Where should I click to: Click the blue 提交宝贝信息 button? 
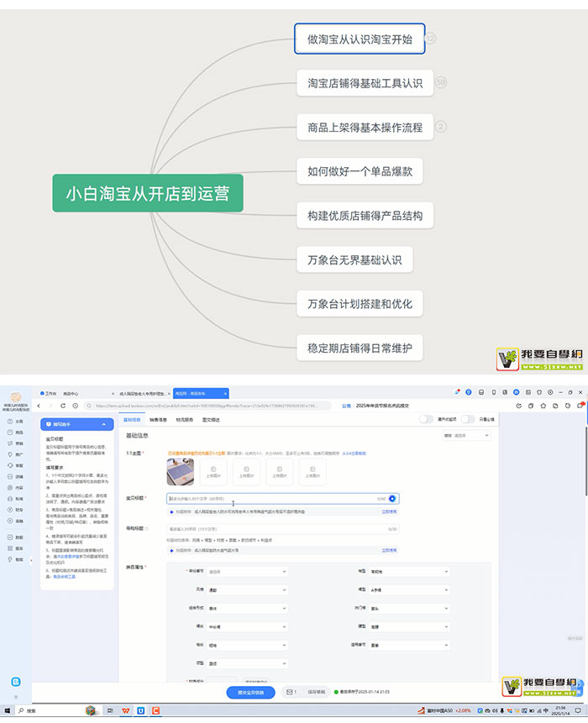tap(250, 692)
